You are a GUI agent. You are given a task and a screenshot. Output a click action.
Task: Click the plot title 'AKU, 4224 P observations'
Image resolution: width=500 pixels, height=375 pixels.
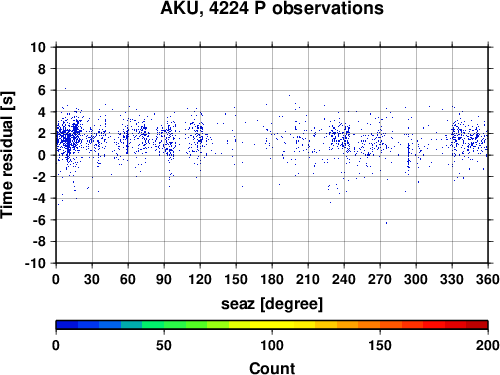pos(272,8)
